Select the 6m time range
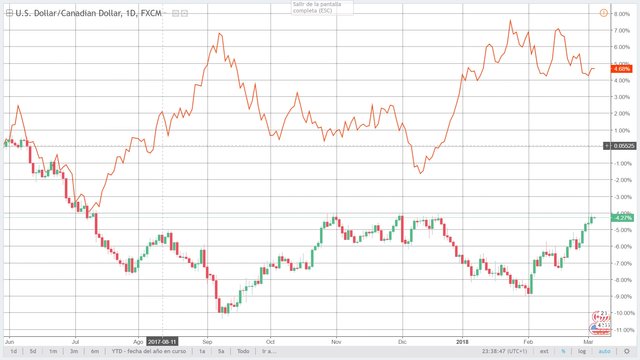Viewport: 640px width, 360px height. [95, 351]
